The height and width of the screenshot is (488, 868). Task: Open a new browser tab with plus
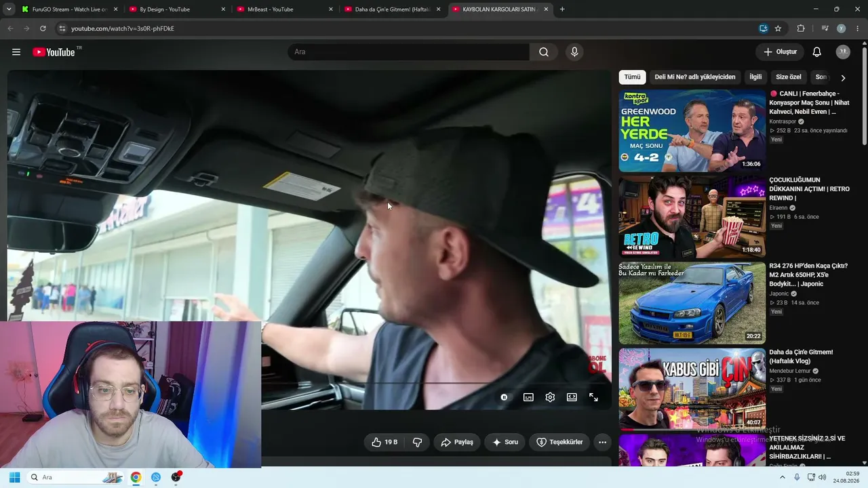point(562,9)
